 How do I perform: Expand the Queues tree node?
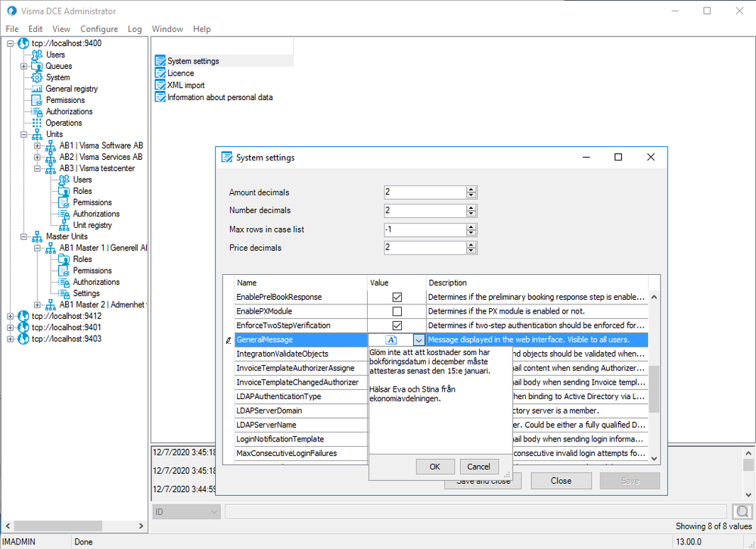click(x=23, y=66)
